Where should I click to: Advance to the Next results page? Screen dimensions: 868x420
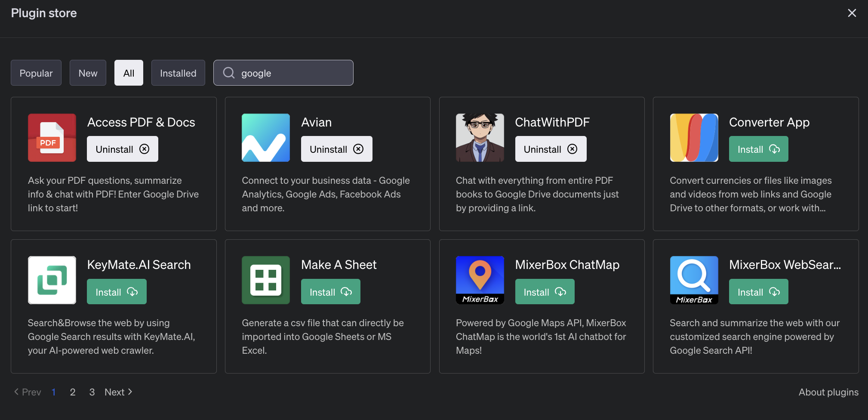pyautogui.click(x=115, y=392)
